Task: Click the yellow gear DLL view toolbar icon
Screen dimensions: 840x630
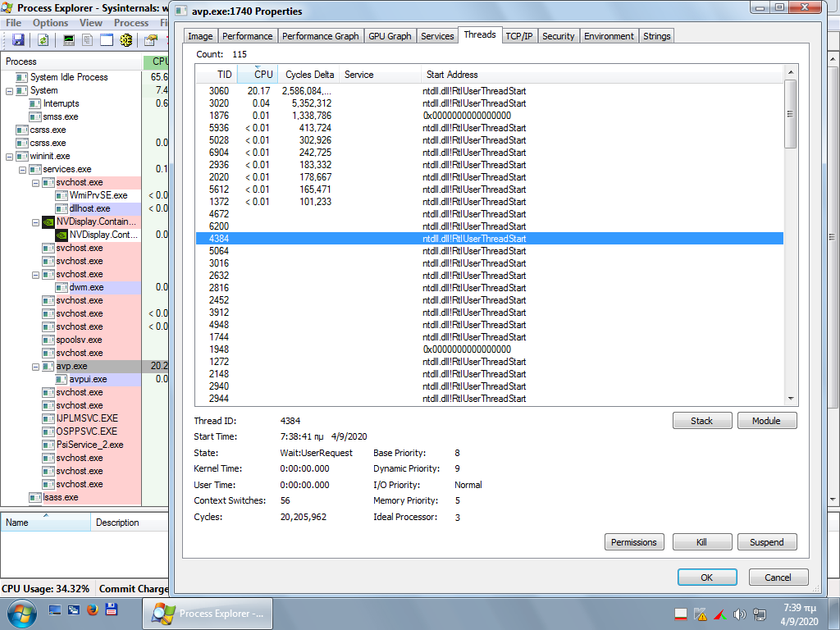Action: pos(126,39)
